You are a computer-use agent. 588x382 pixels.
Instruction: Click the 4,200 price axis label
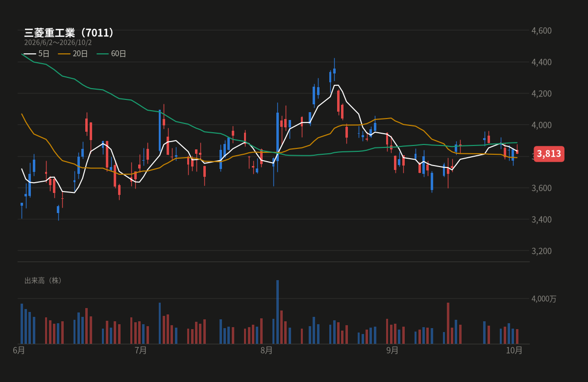coord(541,94)
